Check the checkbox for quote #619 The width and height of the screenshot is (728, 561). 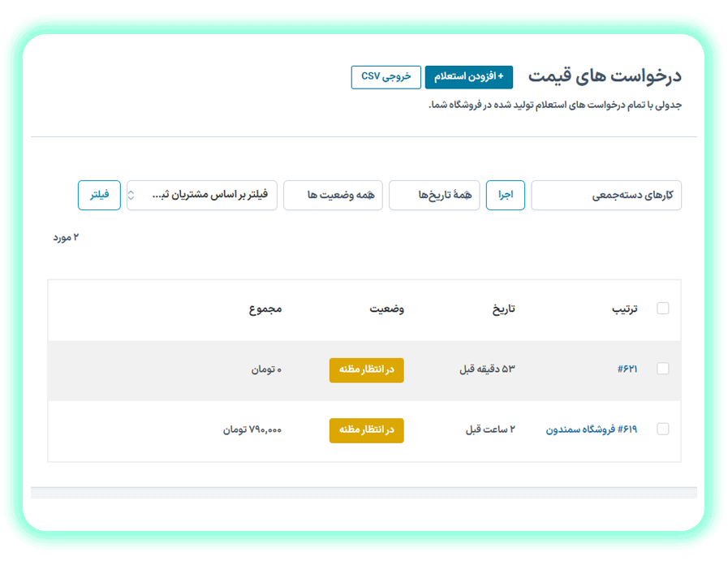pos(663,429)
